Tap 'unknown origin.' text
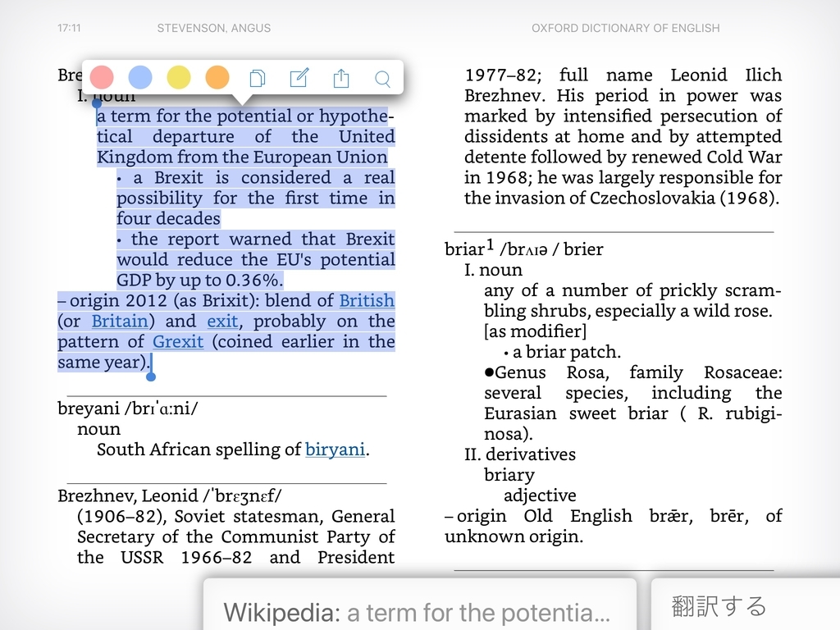The image size is (840, 630). pyautogui.click(x=514, y=536)
